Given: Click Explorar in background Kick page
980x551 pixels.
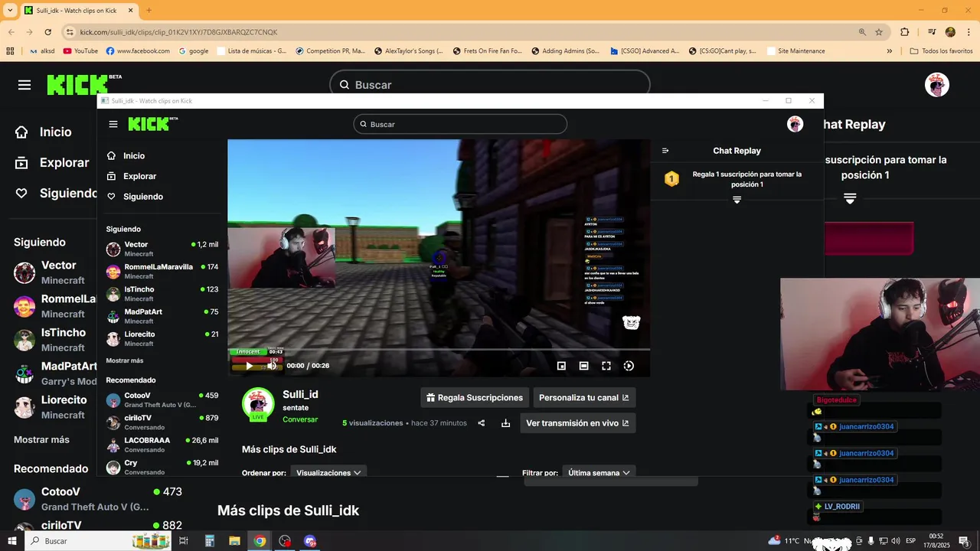Looking at the screenshot, I should (53, 162).
